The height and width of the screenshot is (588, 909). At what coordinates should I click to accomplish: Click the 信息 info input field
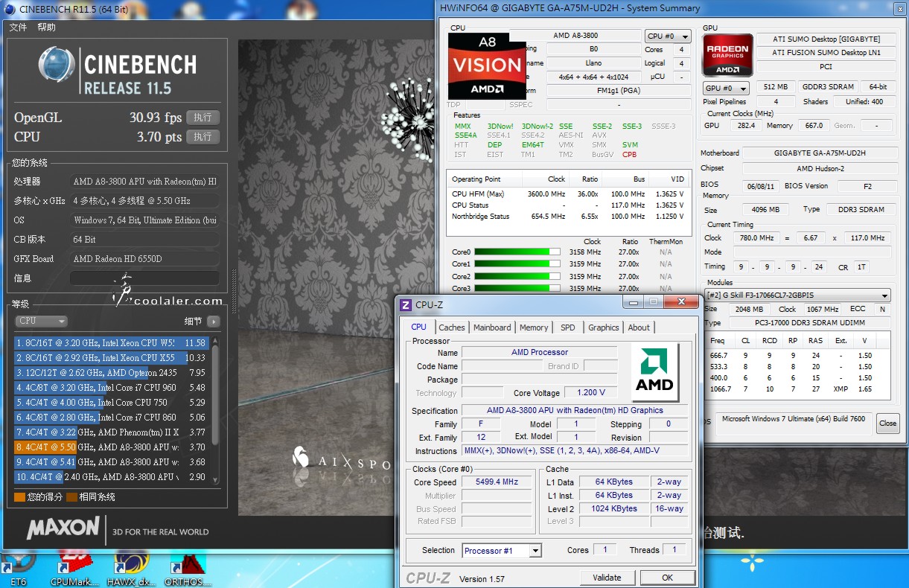click(144, 278)
